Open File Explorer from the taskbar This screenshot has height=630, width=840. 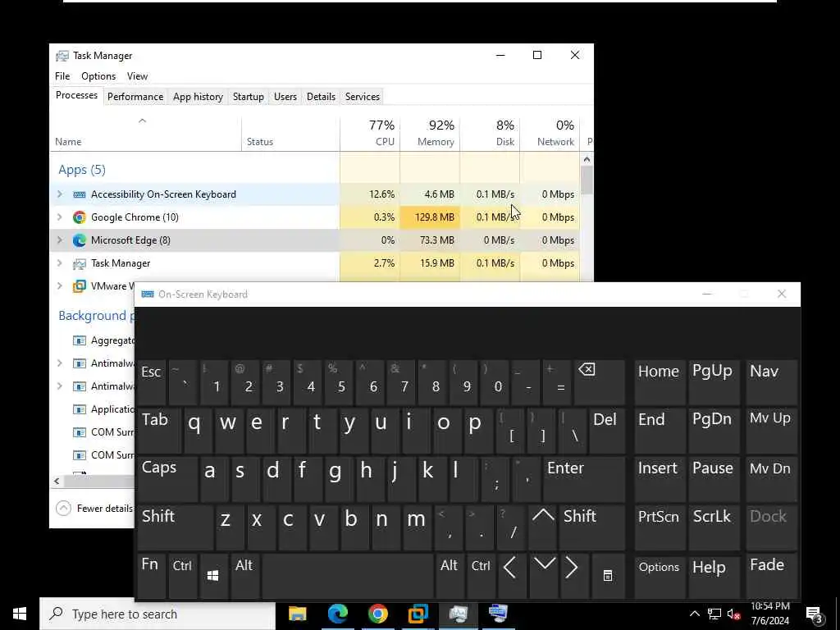pyautogui.click(x=297, y=614)
